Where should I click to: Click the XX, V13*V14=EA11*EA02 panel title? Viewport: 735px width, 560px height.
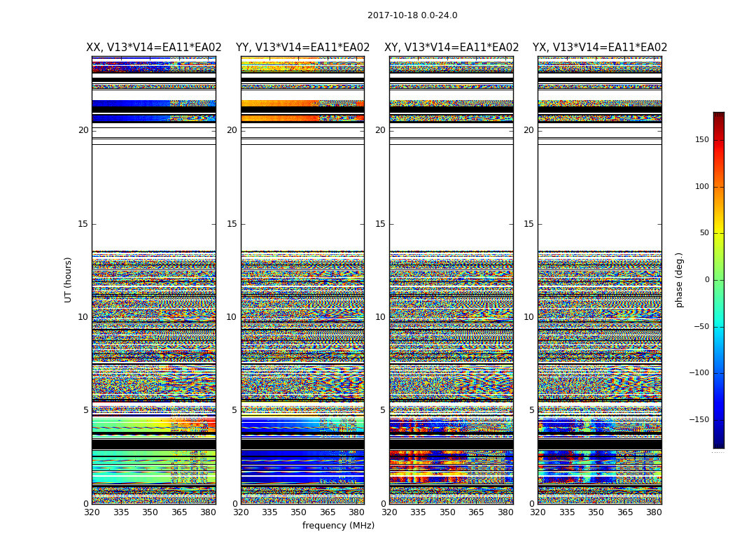pyautogui.click(x=154, y=48)
